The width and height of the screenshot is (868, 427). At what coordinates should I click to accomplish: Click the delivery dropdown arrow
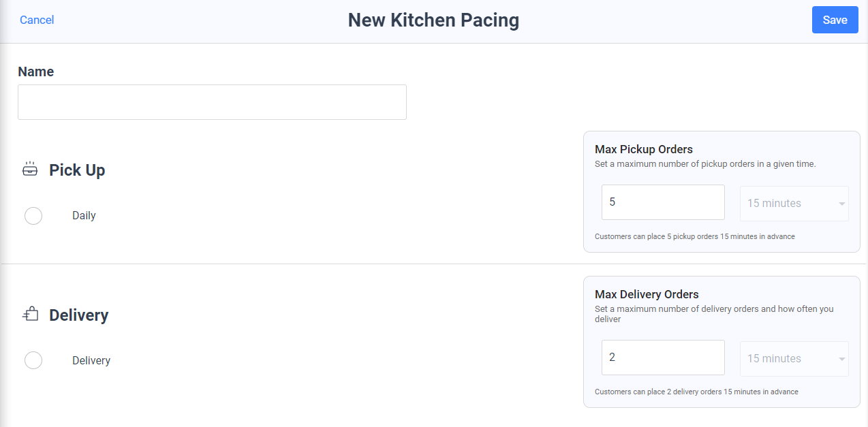[842, 359]
